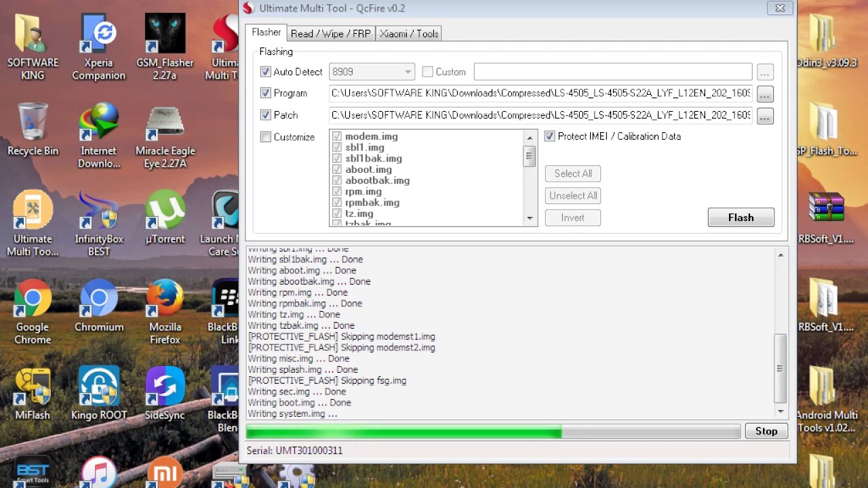Image resolution: width=868 pixels, height=488 pixels.
Task: Browse for a Program file
Action: tap(765, 94)
